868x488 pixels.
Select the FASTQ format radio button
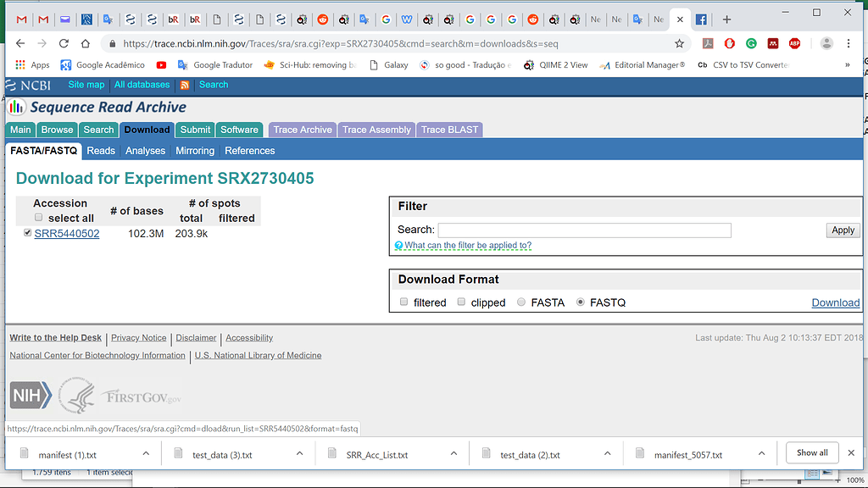pyautogui.click(x=580, y=302)
